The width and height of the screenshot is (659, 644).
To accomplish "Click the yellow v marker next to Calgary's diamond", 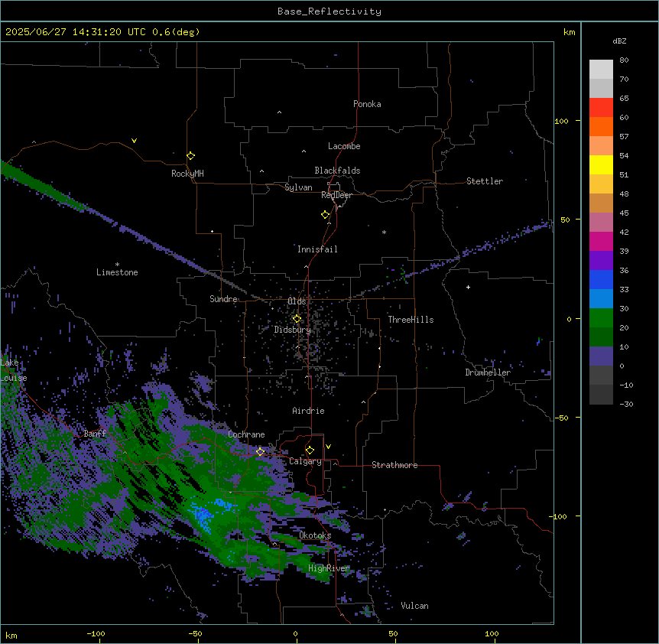I will click(x=328, y=447).
